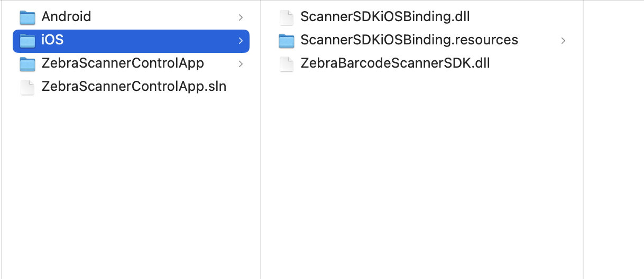Click the Android folder icon
This screenshot has height=279, width=644.
(x=27, y=17)
